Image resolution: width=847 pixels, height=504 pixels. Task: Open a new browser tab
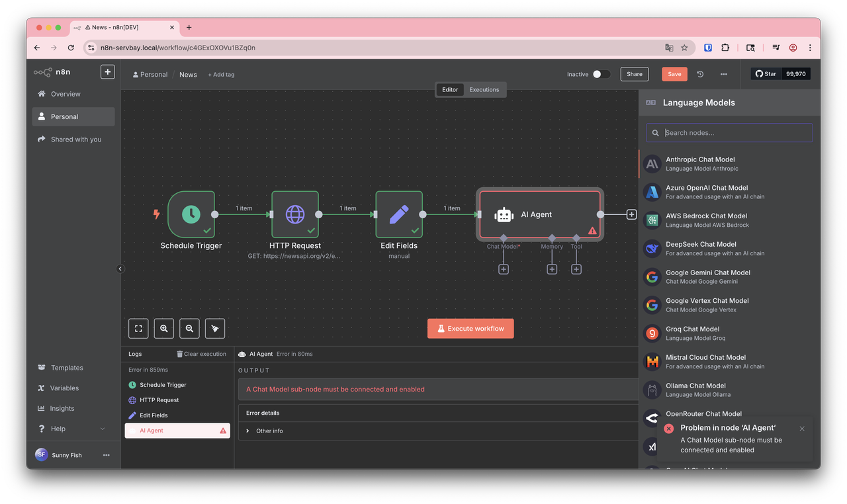coord(189,28)
